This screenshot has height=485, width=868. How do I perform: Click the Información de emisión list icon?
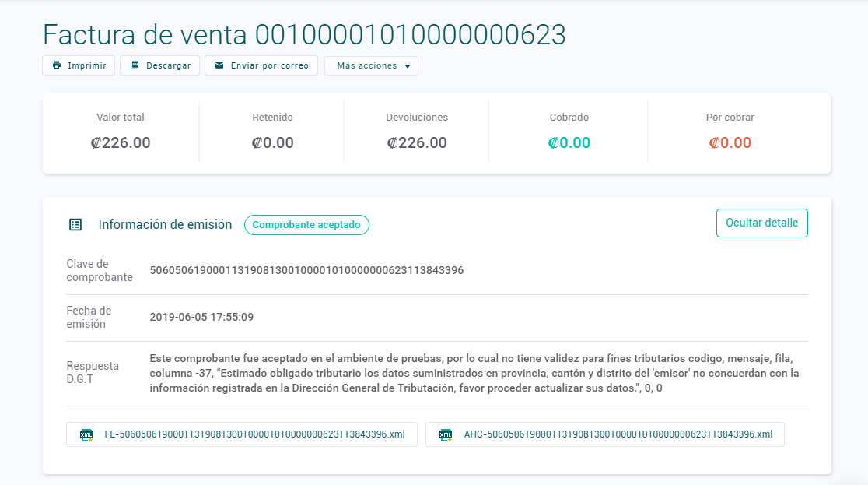click(75, 224)
